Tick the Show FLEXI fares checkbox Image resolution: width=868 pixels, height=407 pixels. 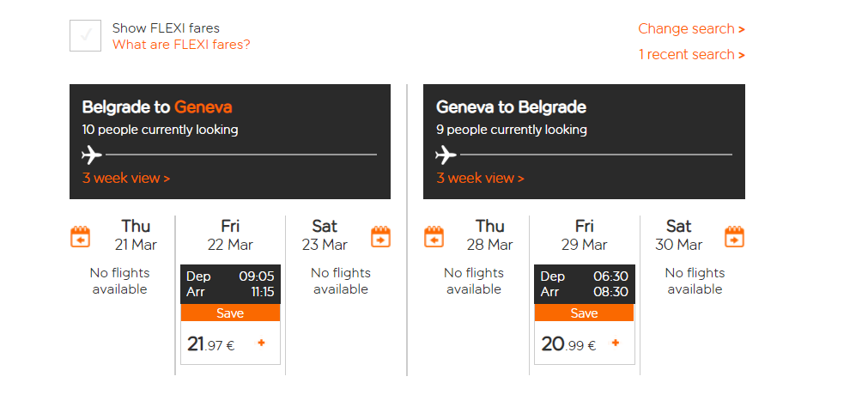coord(85,35)
